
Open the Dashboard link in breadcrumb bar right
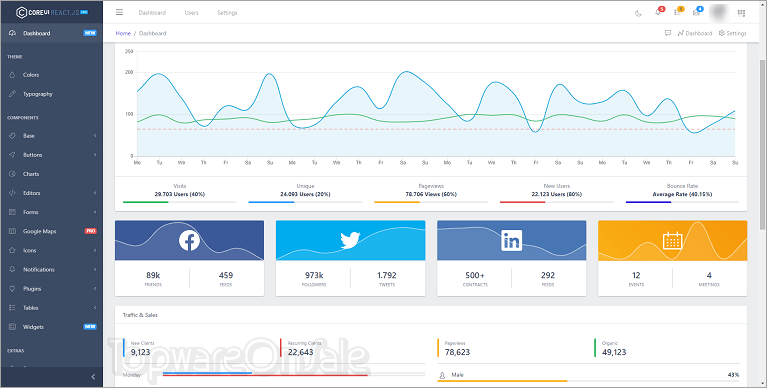point(695,33)
